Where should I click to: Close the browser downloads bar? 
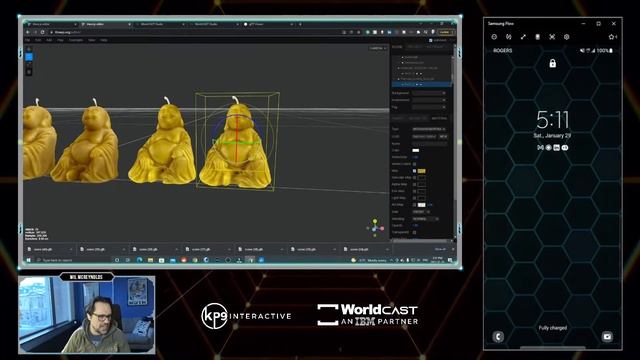pos(453,249)
